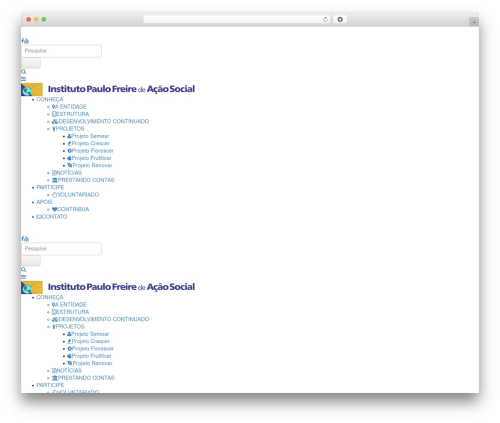Open DESENVOLVIMENTO CONTINUADO in the upper menu
Viewport: 500px width, 423px height.
100,121
